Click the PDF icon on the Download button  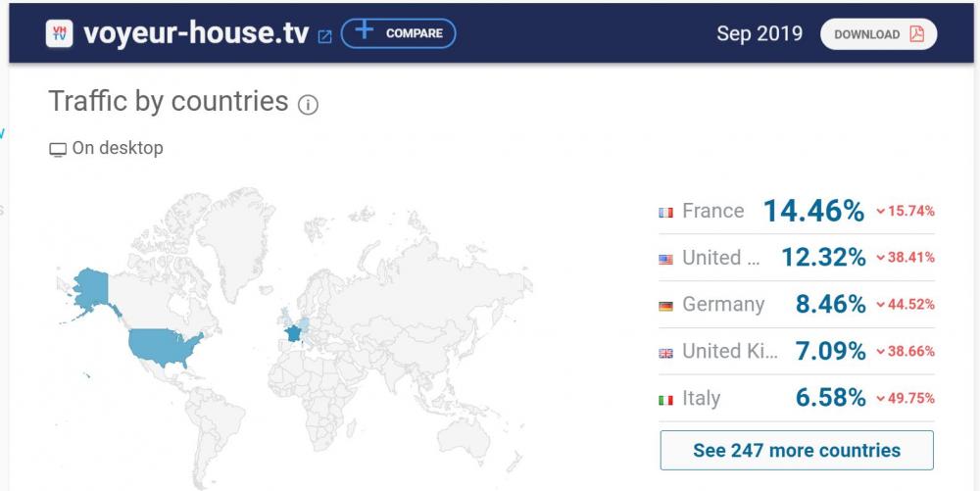click(917, 34)
